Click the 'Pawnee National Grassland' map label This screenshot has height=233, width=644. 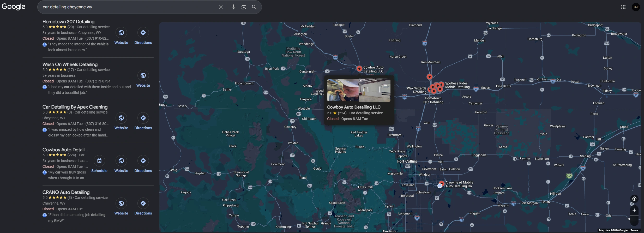[502, 130]
